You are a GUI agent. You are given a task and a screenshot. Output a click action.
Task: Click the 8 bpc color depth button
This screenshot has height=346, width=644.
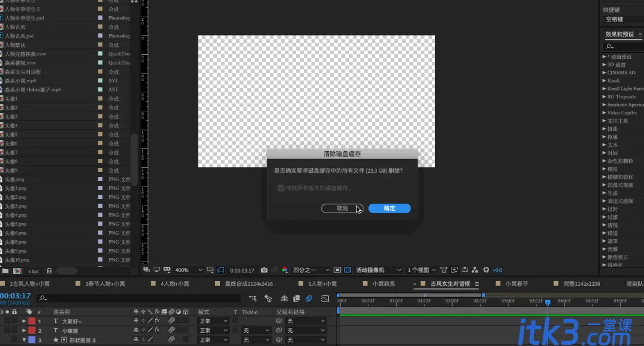34,272
